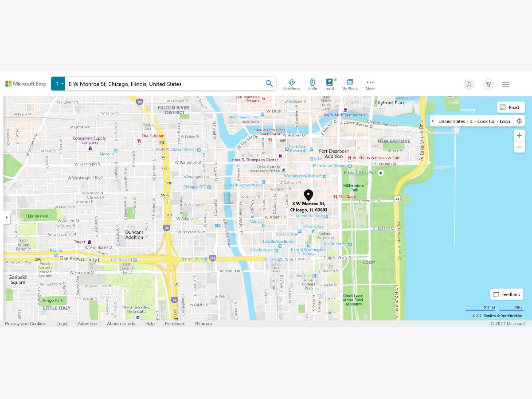Select the Clinton-Blue station marker
The image size is (532, 399).
coord(205,259)
